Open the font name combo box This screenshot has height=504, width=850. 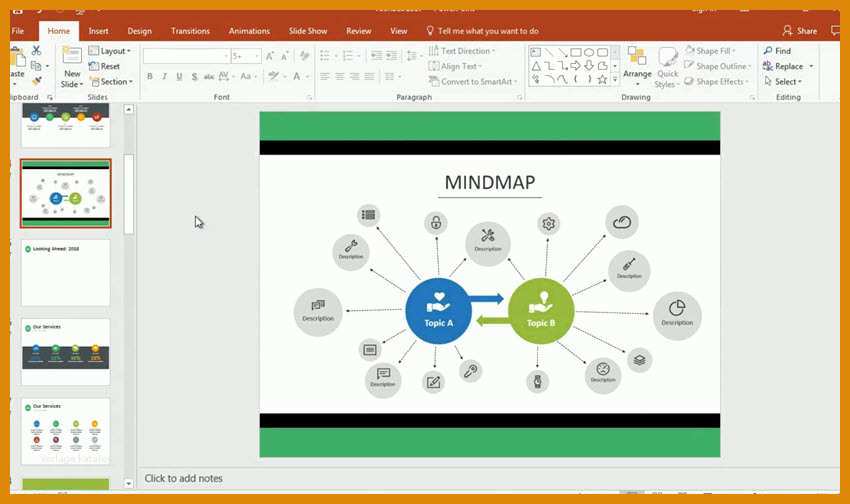[186, 56]
